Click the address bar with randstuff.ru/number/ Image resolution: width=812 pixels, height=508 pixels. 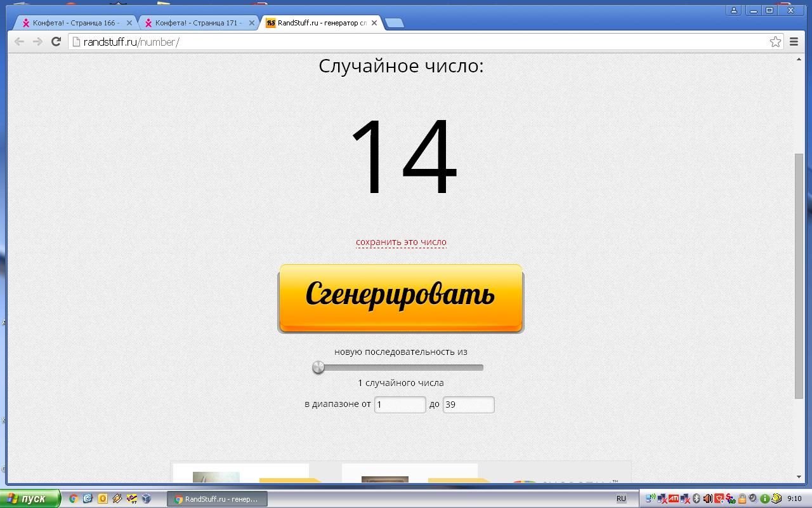419,42
